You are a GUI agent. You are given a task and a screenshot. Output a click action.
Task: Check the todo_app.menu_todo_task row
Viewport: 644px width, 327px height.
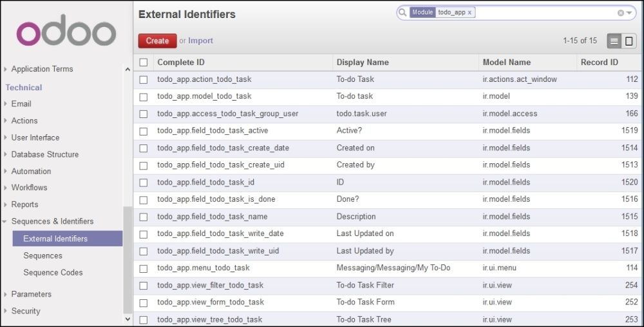coord(144,268)
